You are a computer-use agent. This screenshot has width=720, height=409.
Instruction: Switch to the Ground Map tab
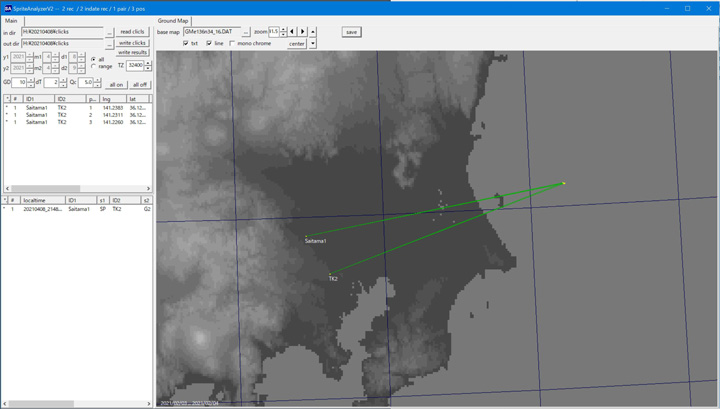[x=175, y=20]
